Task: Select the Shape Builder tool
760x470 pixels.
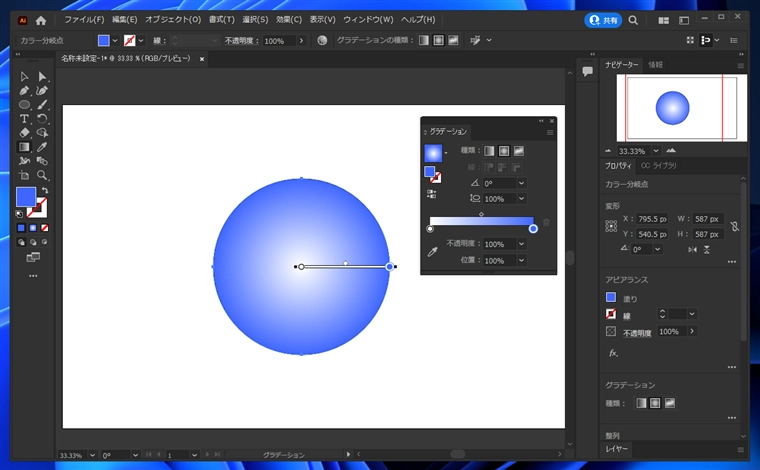Action: [x=42, y=133]
